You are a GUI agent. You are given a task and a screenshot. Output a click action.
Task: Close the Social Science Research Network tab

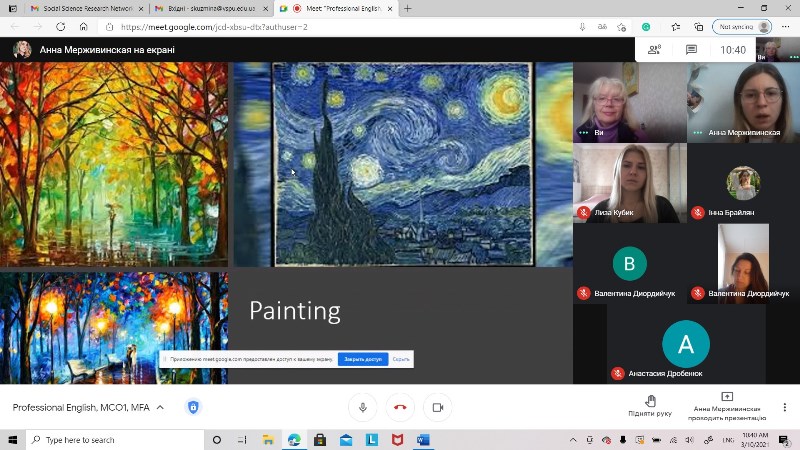[141, 9]
